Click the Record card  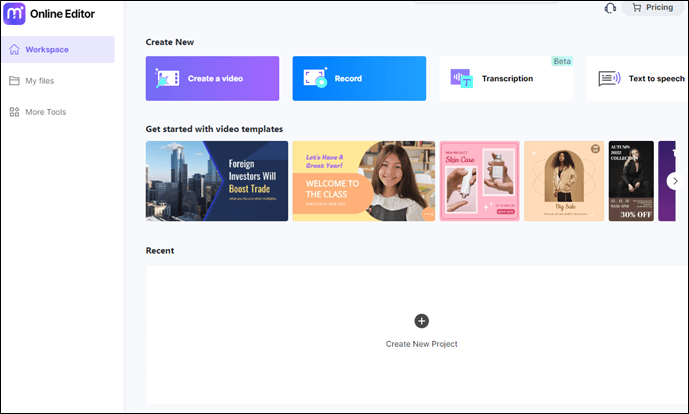(359, 78)
